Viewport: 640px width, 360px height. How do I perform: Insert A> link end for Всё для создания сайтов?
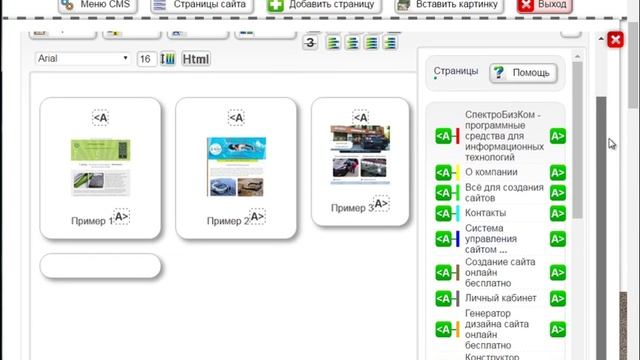(x=558, y=193)
